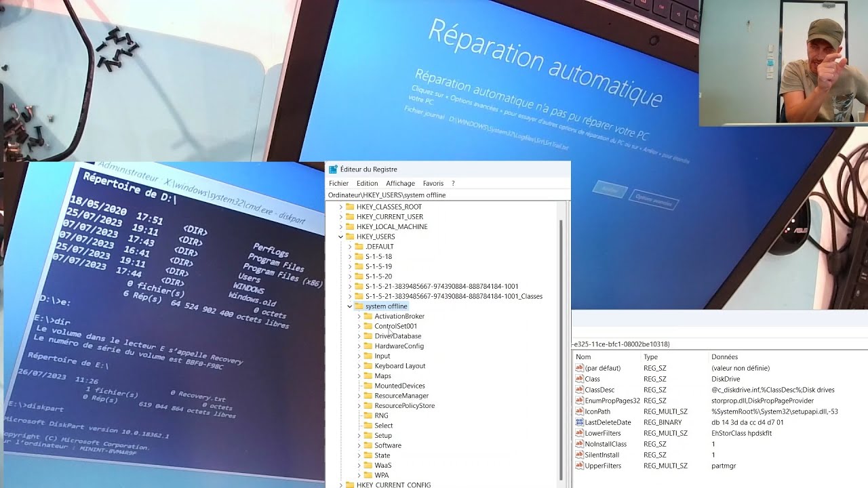Viewport: 868px width, 488px height.
Task: Click the HKEY_CURRENT_CONFIG folder icon
Action: pyautogui.click(x=350, y=485)
